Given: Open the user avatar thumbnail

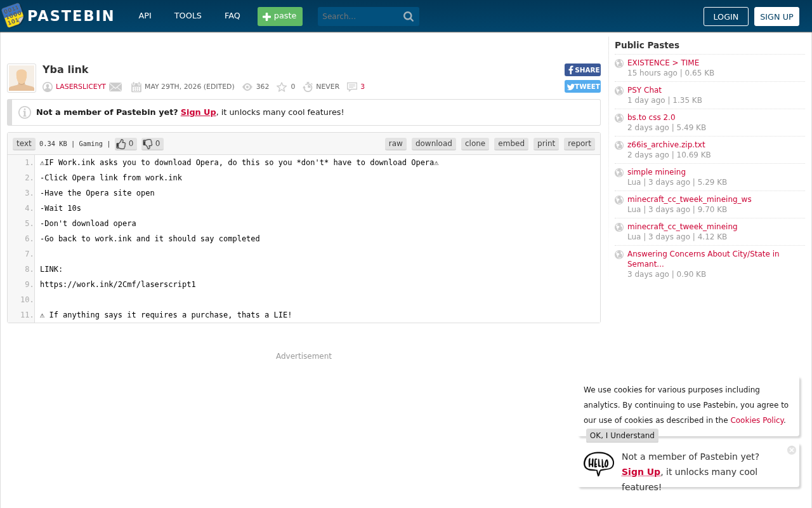Looking at the screenshot, I should [x=22, y=78].
